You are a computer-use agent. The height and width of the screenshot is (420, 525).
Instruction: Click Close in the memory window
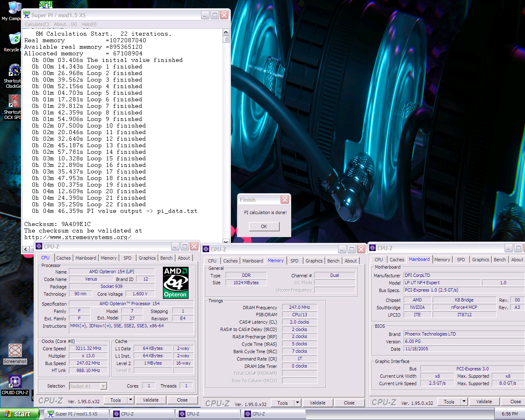349,403
